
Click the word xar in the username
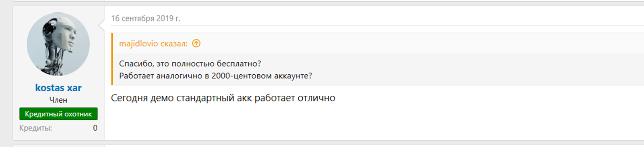click(x=74, y=88)
